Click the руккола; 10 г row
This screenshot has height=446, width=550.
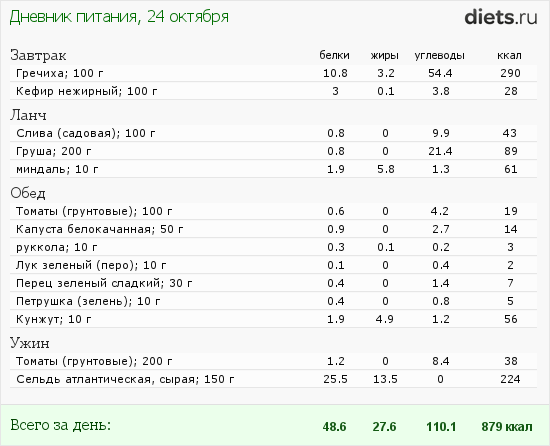pos(273,247)
